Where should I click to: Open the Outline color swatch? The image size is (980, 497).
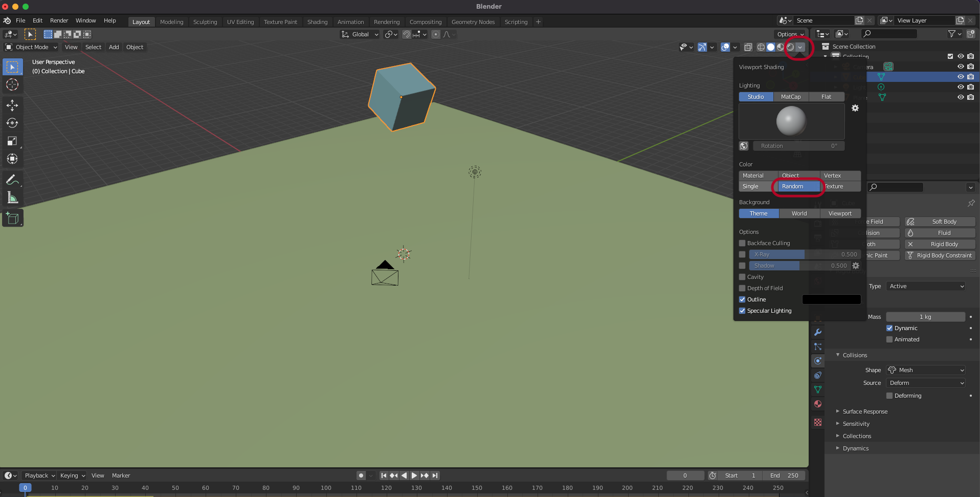832,299
